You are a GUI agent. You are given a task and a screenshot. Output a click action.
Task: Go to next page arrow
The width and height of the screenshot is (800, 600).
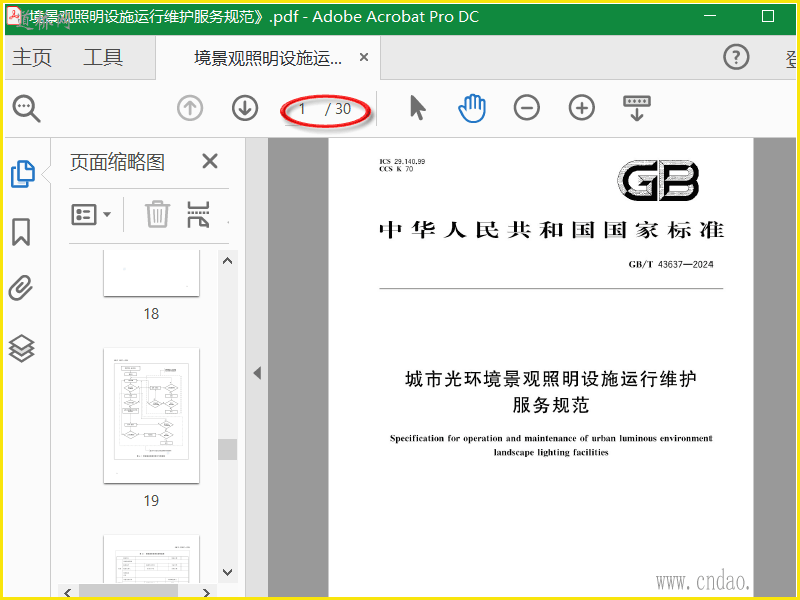[245, 108]
